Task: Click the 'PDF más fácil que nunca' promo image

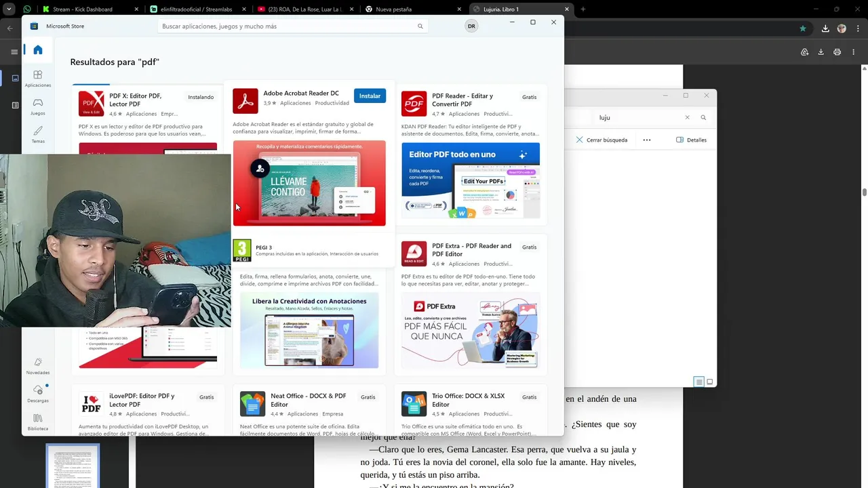Action: click(x=471, y=330)
